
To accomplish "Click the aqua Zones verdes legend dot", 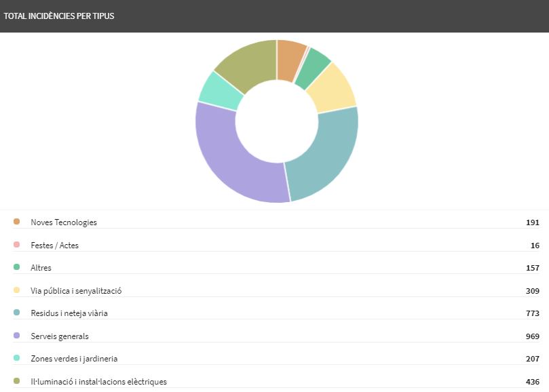I will [16, 358].
